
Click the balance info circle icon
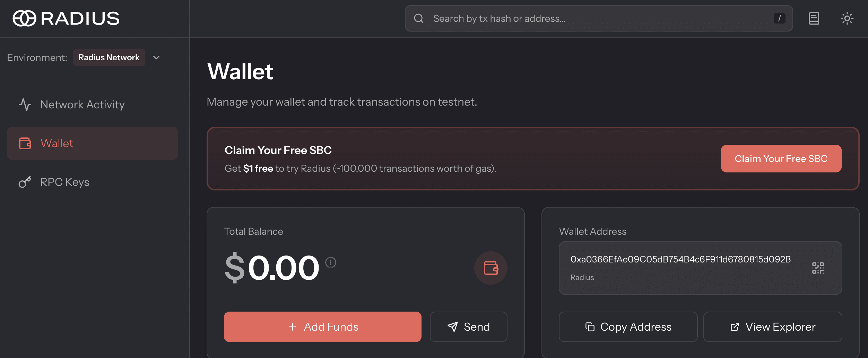331,262
